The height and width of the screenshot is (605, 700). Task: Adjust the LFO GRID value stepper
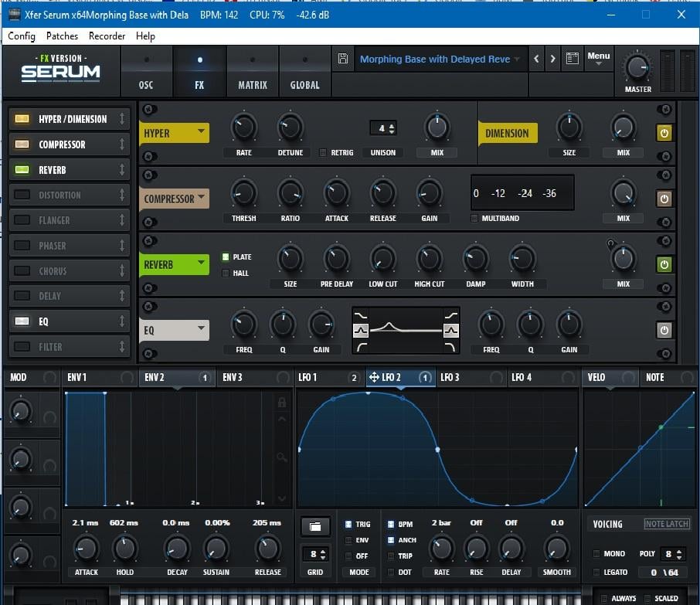click(323, 554)
